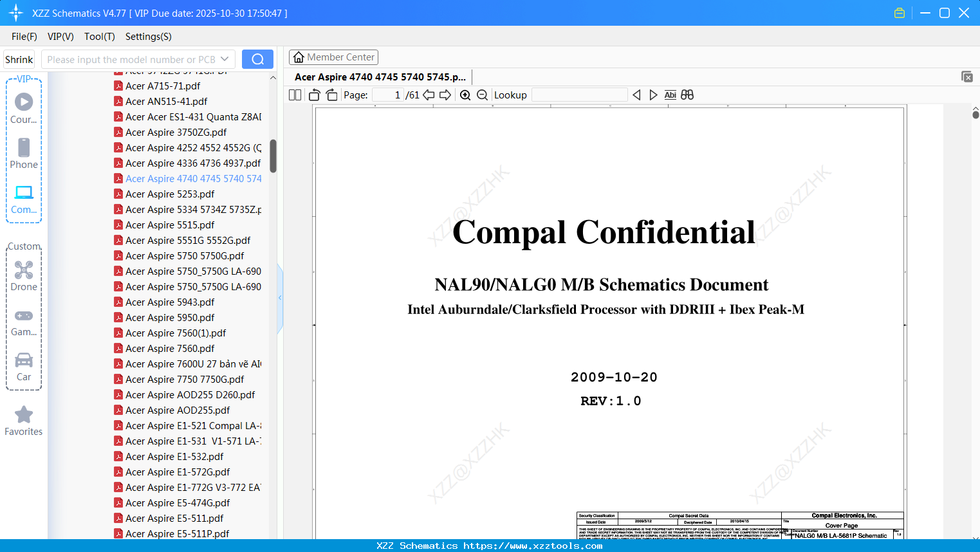Image resolution: width=980 pixels, height=552 pixels.
Task: Open the Car category
Action: click(24, 367)
